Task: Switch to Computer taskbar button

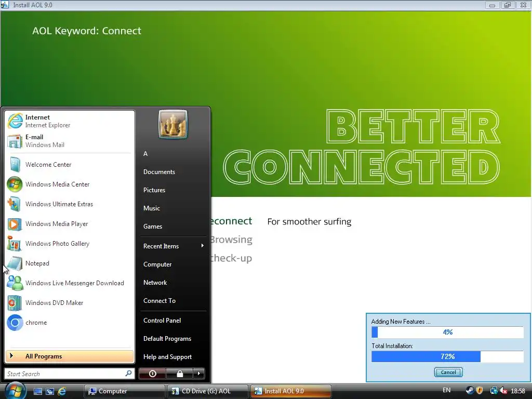Action: [x=124, y=391]
